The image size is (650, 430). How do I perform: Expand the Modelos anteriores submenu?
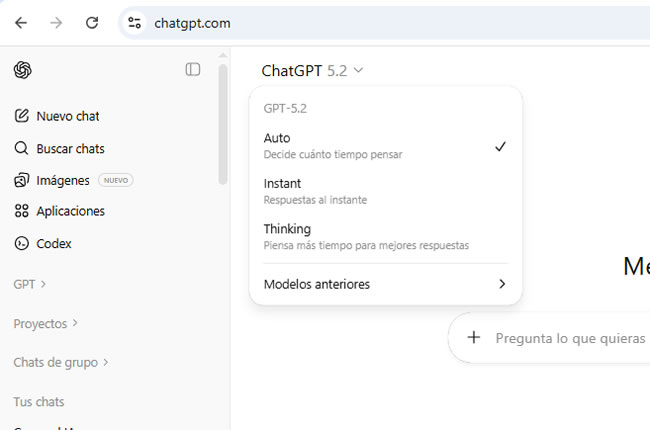coord(384,284)
